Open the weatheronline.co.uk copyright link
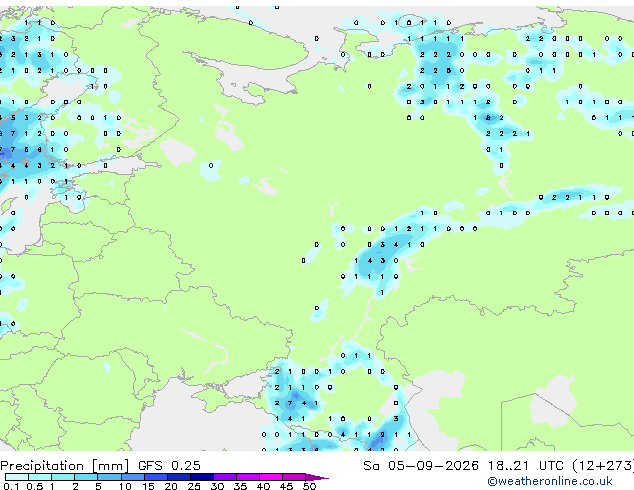The width and height of the screenshot is (634, 490). coord(550,481)
